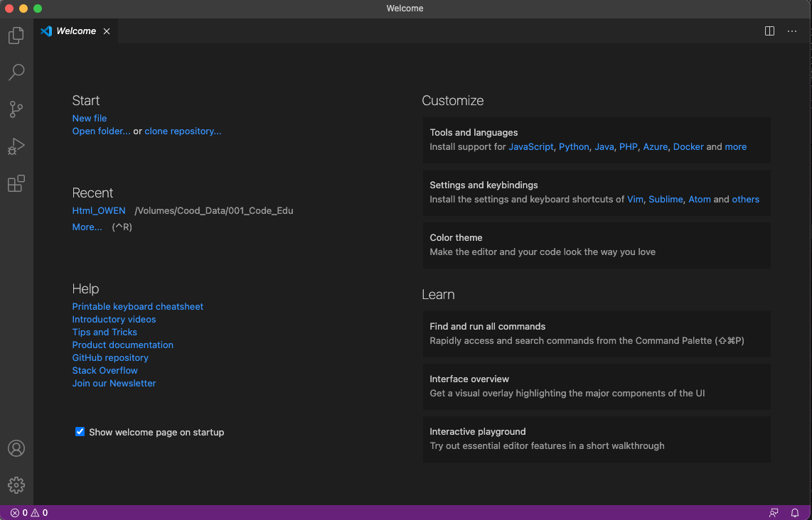Viewport: 812px width, 520px height.
Task: Click the Tools and languages heading
Action: 474,132
